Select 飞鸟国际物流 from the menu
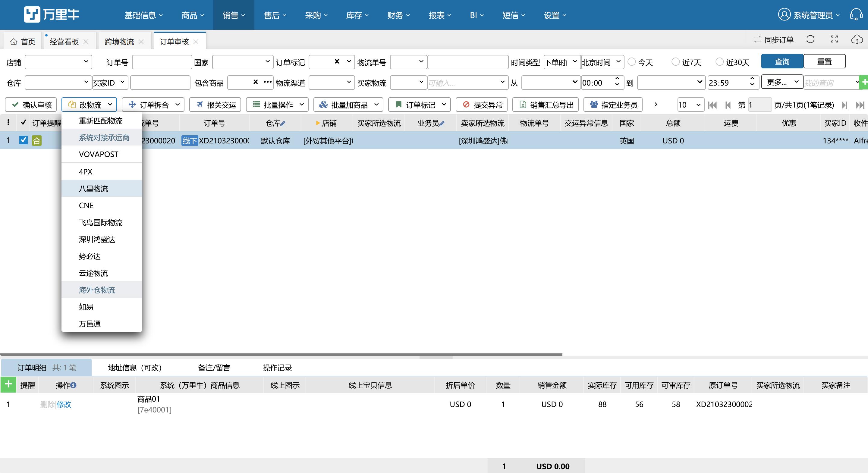Viewport: 868px width, 473px height. 102,222
